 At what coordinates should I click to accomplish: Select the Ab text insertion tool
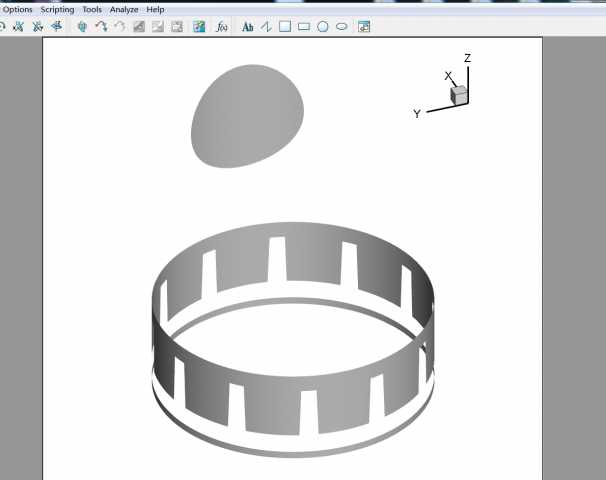point(248,27)
